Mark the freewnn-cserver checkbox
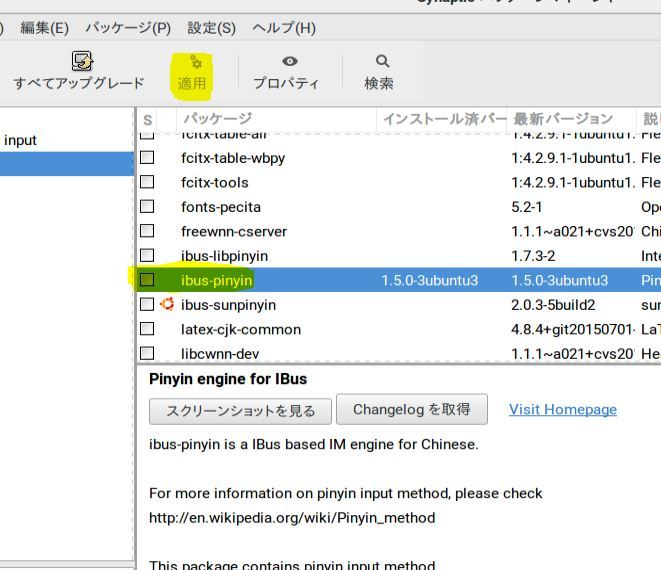This screenshot has height=570, width=661. [147, 231]
